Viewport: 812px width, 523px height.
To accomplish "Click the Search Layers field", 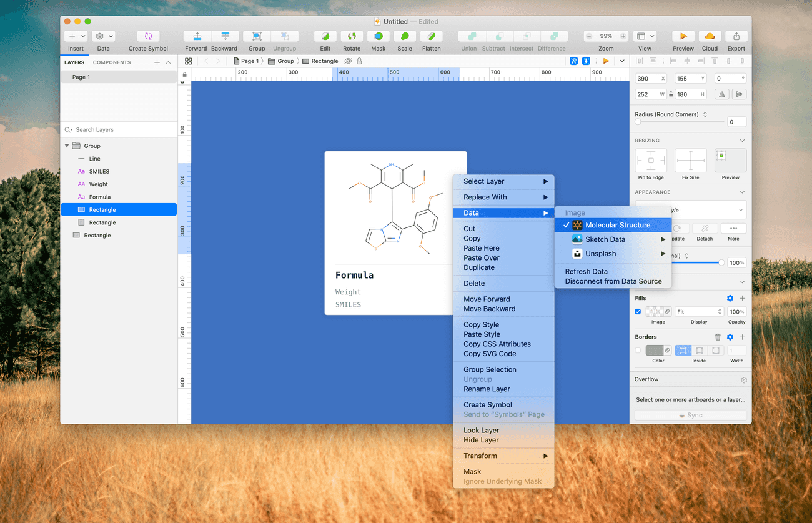I will click(119, 129).
